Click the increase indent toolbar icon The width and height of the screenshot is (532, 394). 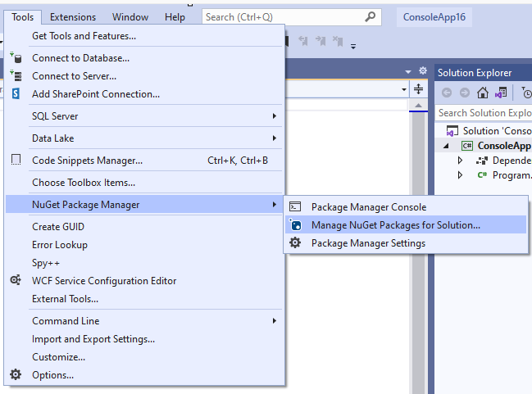pyautogui.click(x=321, y=41)
